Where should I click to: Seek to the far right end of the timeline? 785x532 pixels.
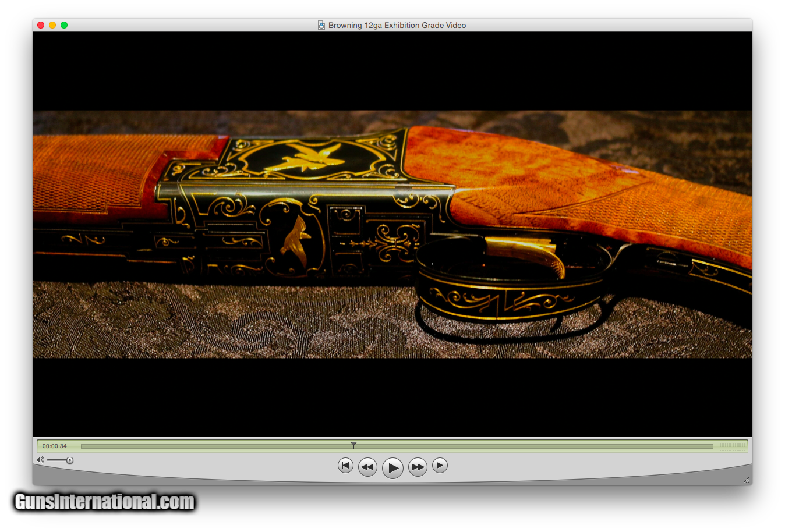coord(712,446)
